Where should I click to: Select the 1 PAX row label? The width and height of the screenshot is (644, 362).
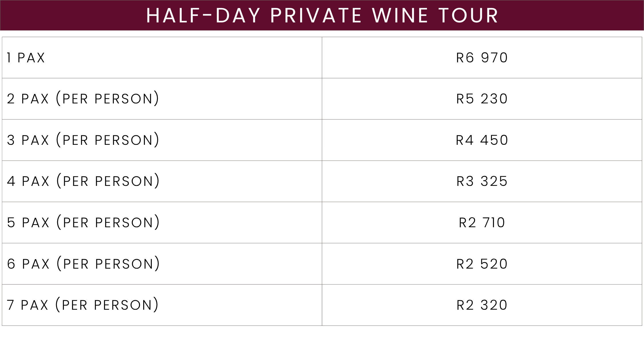(26, 58)
